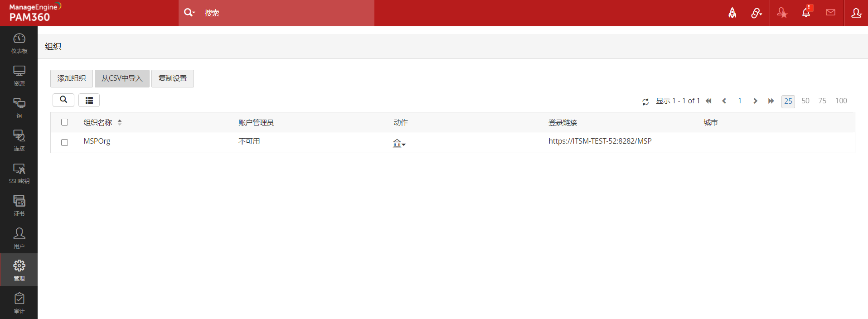Click the 从CSV中导入 button
The height and width of the screenshot is (319, 868).
tap(122, 78)
